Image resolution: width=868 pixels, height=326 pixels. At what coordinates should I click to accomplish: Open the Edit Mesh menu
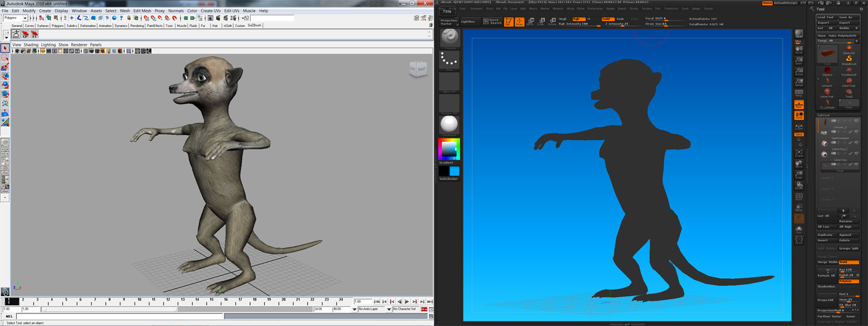click(x=142, y=11)
